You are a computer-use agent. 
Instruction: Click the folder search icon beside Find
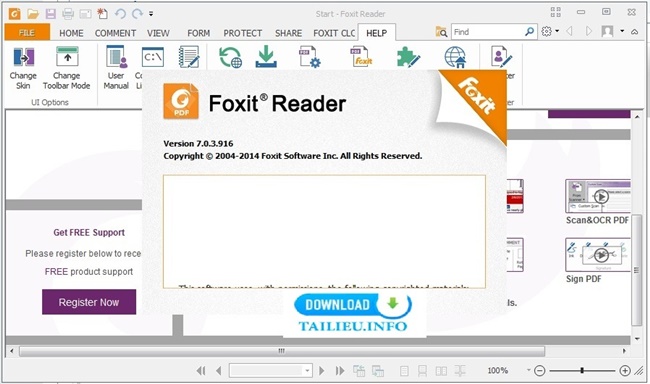(441, 32)
